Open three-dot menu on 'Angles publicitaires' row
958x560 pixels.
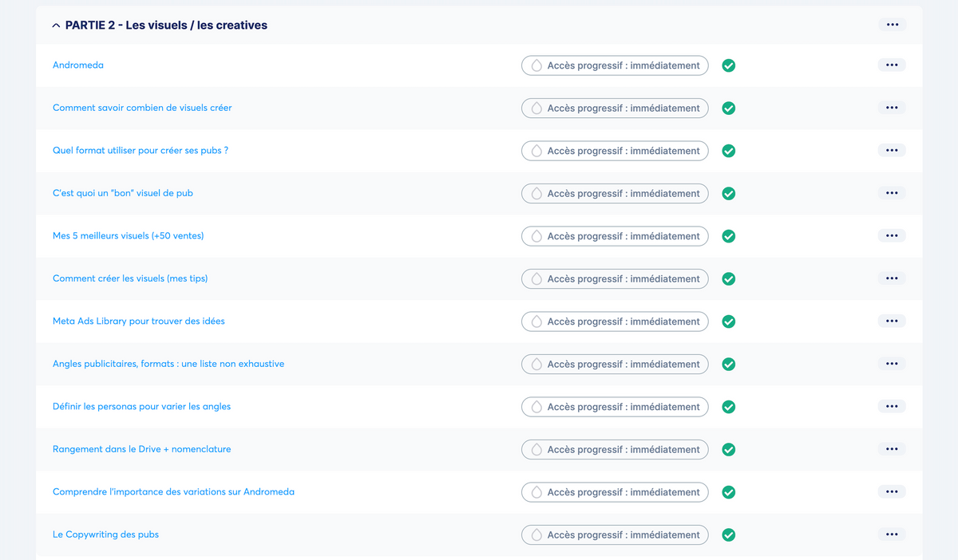click(892, 364)
